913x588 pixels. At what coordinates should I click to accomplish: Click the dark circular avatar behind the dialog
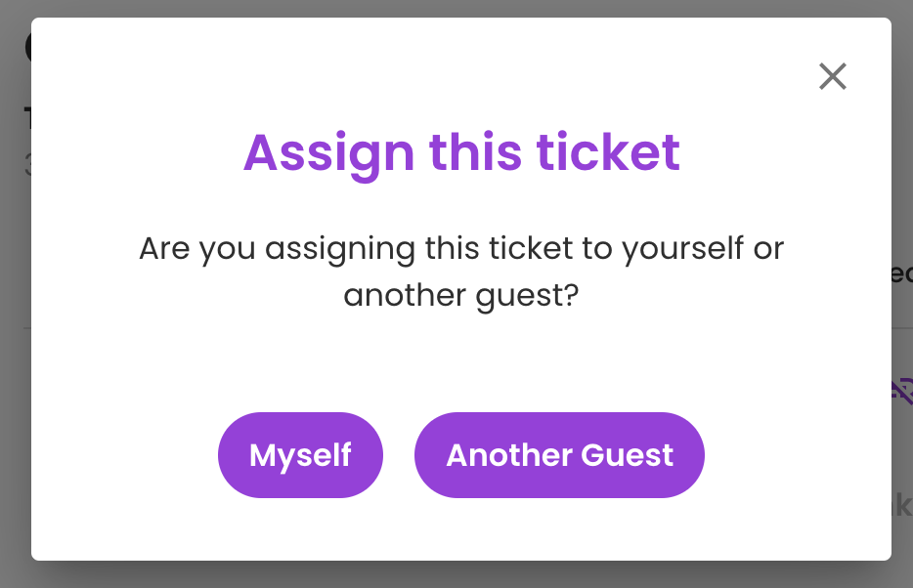[28, 47]
